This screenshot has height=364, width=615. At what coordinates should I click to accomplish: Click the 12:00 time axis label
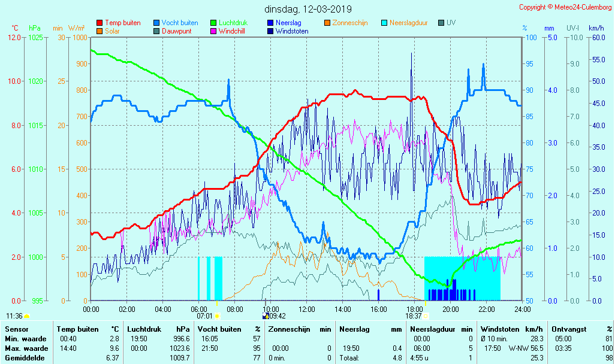[x=307, y=309]
